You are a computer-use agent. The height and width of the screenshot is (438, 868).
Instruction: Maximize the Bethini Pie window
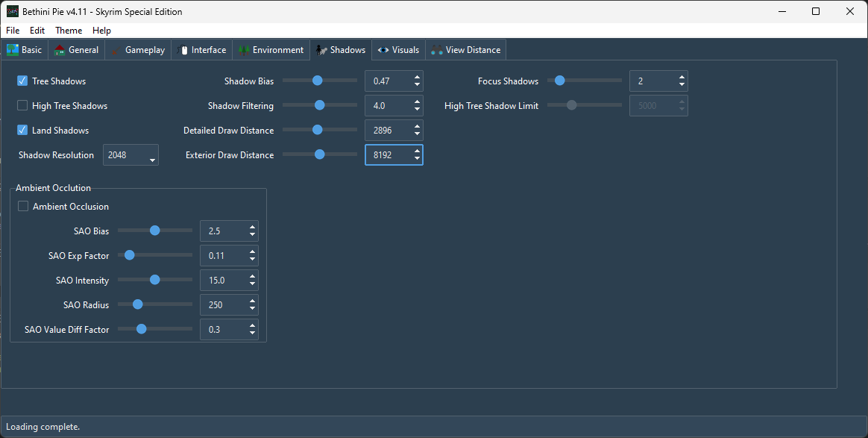815,11
